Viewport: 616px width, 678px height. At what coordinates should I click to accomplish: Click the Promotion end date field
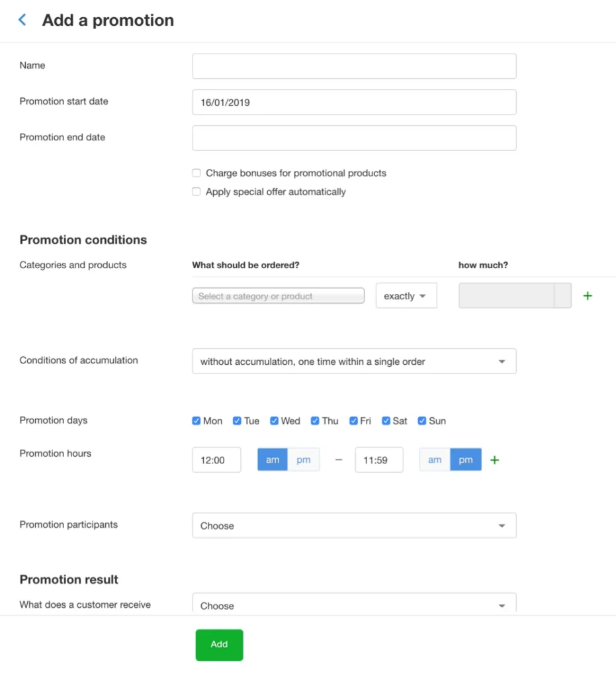(x=354, y=138)
